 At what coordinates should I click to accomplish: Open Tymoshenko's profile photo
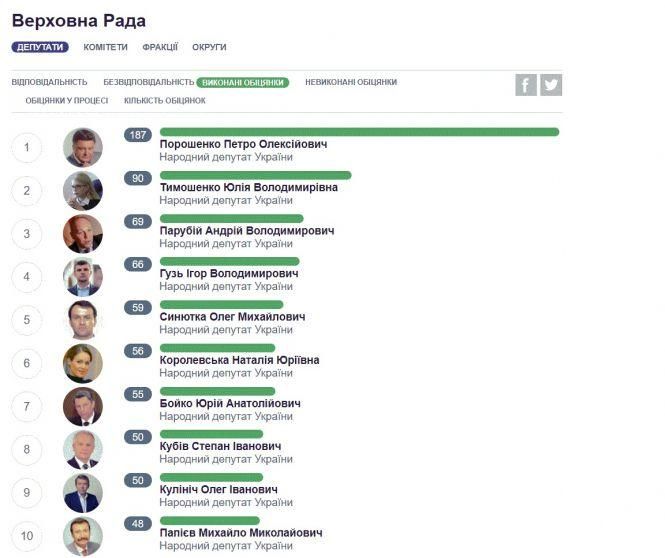click(x=83, y=191)
